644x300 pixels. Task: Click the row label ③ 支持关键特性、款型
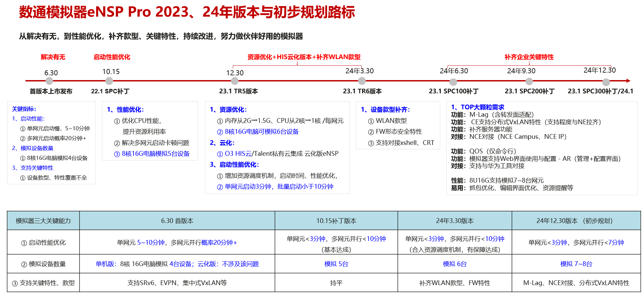click(43, 283)
